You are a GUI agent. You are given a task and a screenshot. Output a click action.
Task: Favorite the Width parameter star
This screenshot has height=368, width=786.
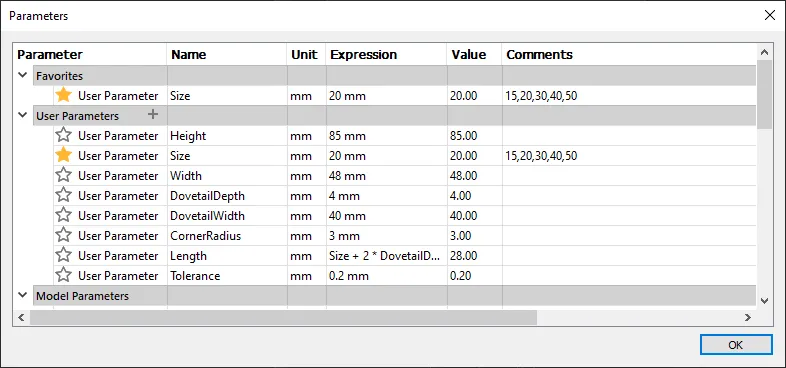pos(63,175)
